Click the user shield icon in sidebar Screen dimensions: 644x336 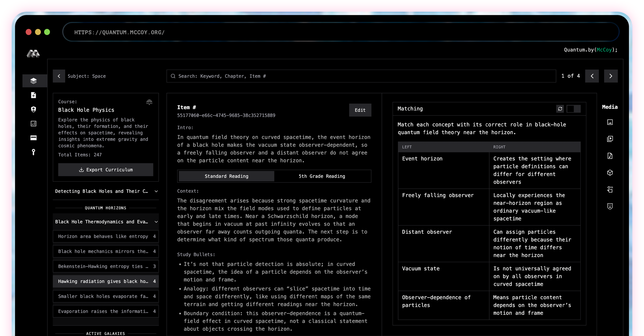(x=33, y=109)
